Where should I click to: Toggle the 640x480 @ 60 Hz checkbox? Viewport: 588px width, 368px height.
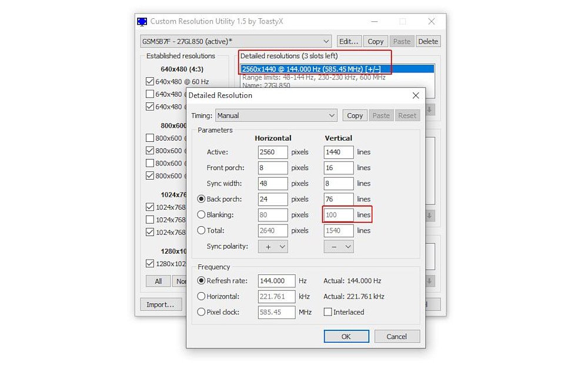coord(150,82)
